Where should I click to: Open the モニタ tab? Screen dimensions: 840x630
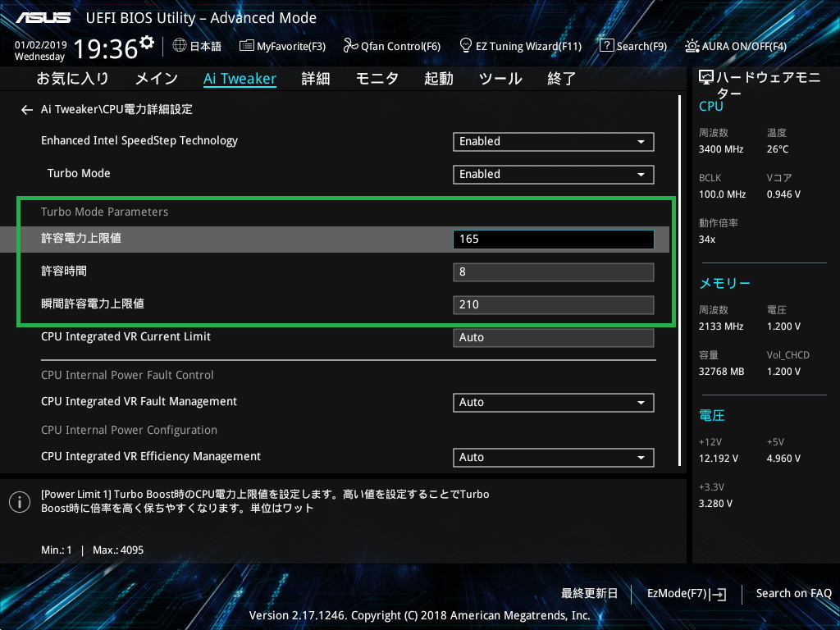pos(377,79)
